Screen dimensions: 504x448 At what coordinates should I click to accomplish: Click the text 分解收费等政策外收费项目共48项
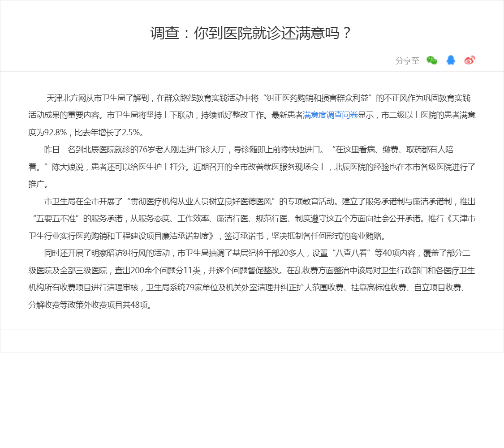[x=88, y=305]
